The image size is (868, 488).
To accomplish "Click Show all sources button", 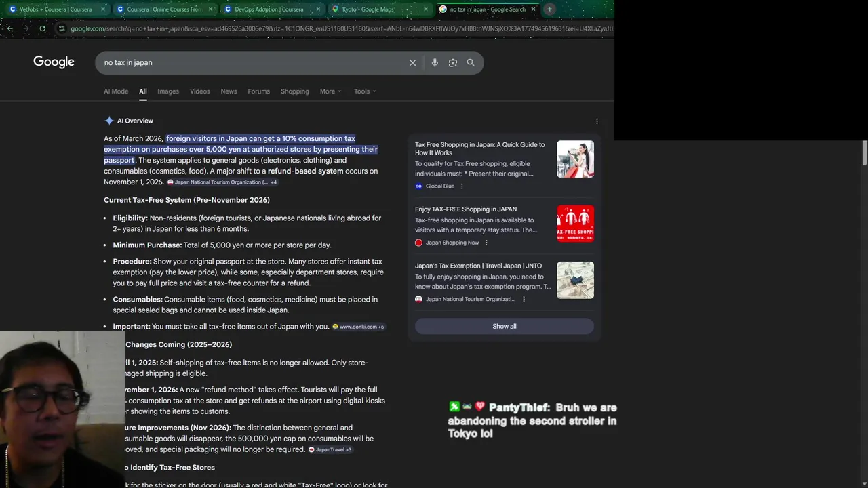I will click(x=505, y=326).
